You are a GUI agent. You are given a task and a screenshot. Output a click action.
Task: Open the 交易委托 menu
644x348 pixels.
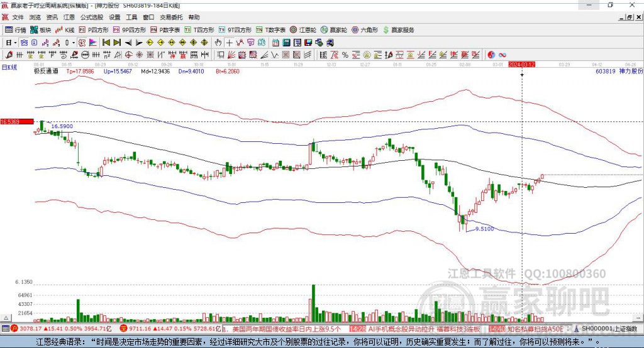[x=171, y=17]
